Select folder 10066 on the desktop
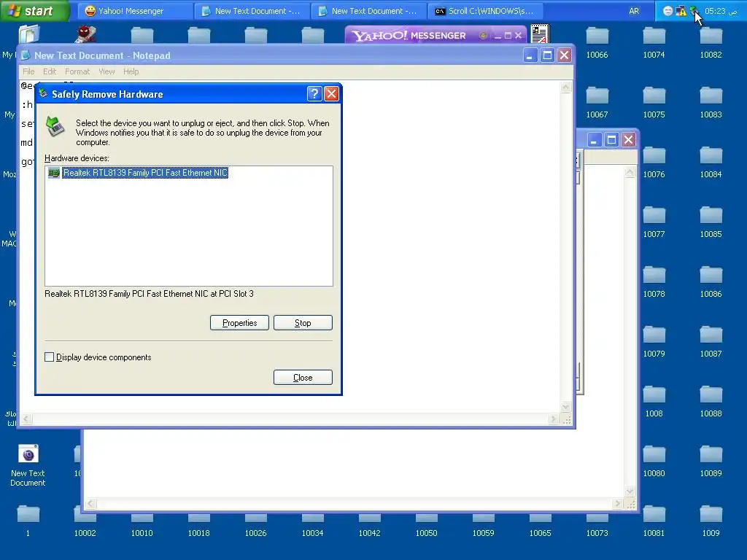 (597, 43)
